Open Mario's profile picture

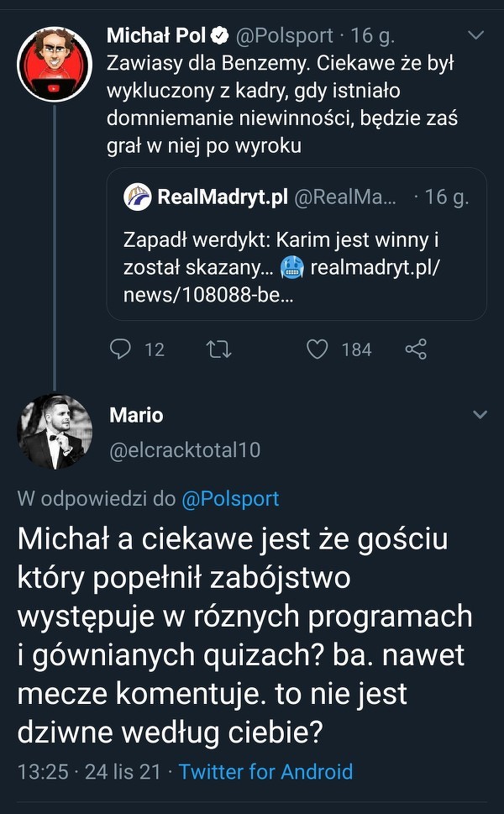[55, 432]
